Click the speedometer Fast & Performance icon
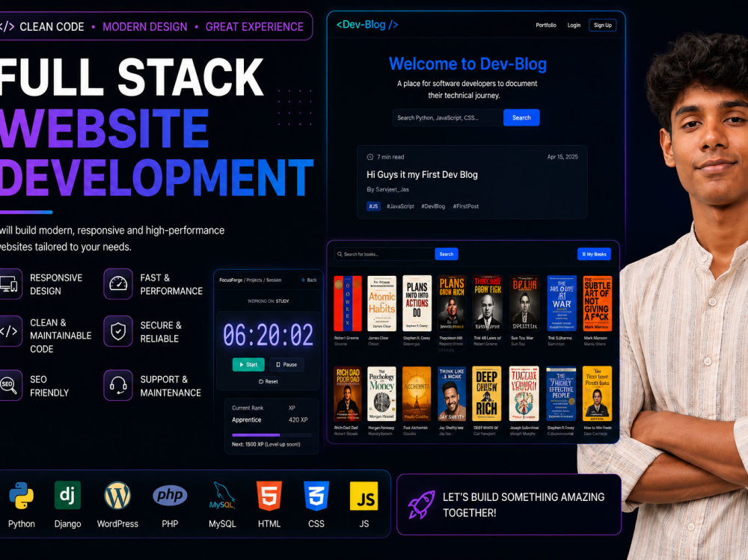Image resolution: width=748 pixels, height=560 pixels. [118, 284]
